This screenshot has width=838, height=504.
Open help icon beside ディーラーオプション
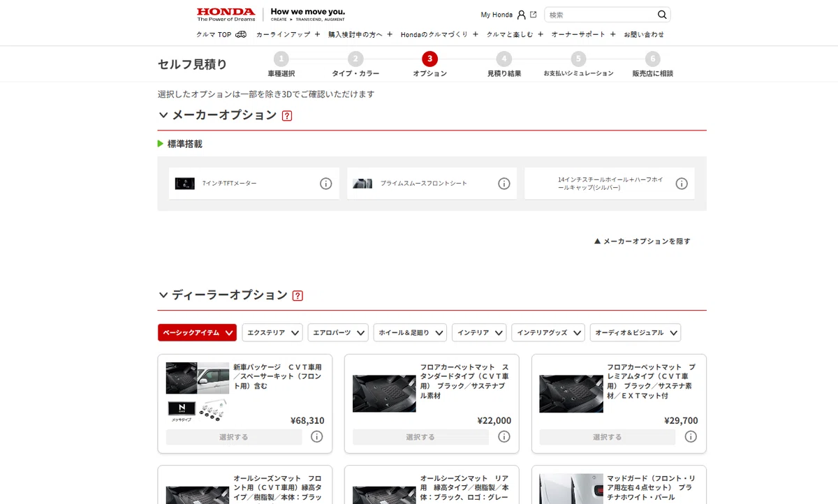[297, 295]
